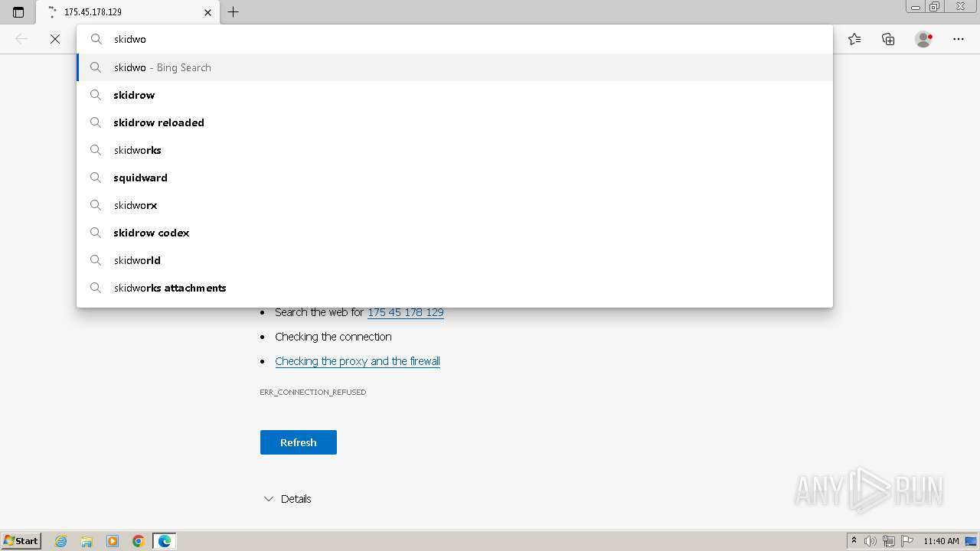Close the 175.45.178.129 tab
The width and height of the screenshot is (980, 551).
click(x=207, y=12)
